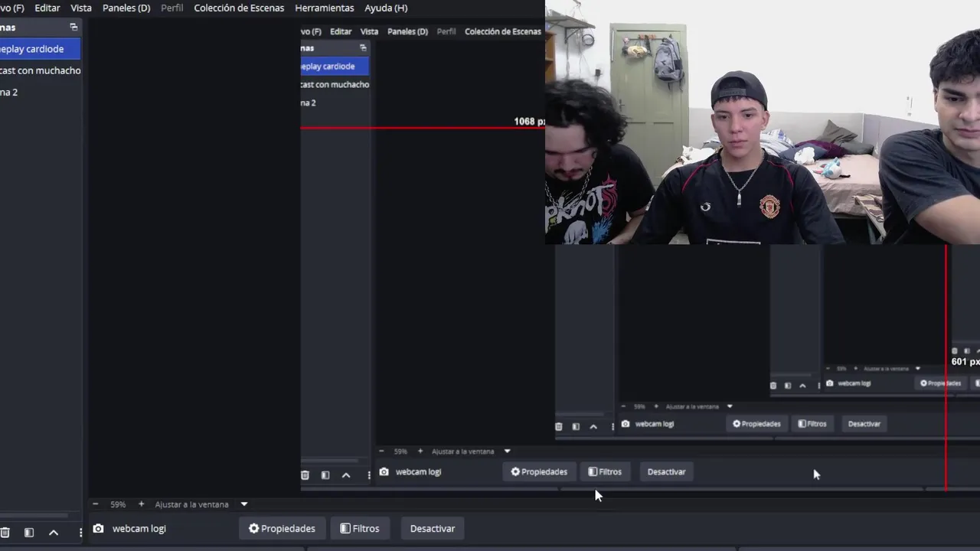Select the 'na 2' scene in the outer list
980x551 pixels.
pos(40,92)
